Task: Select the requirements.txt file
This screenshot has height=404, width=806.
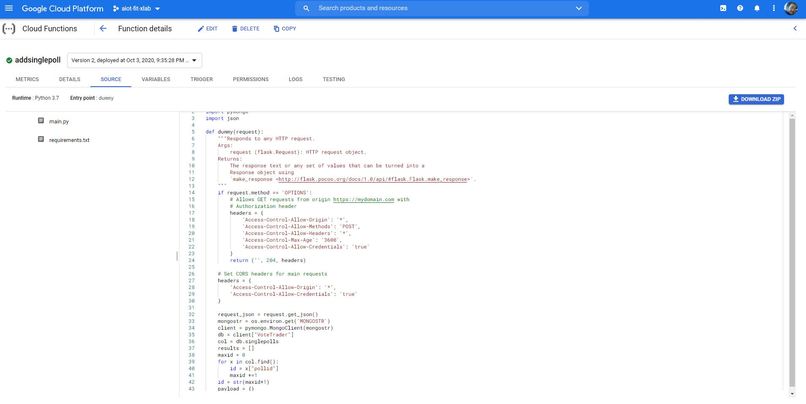Action: click(69, 140)
